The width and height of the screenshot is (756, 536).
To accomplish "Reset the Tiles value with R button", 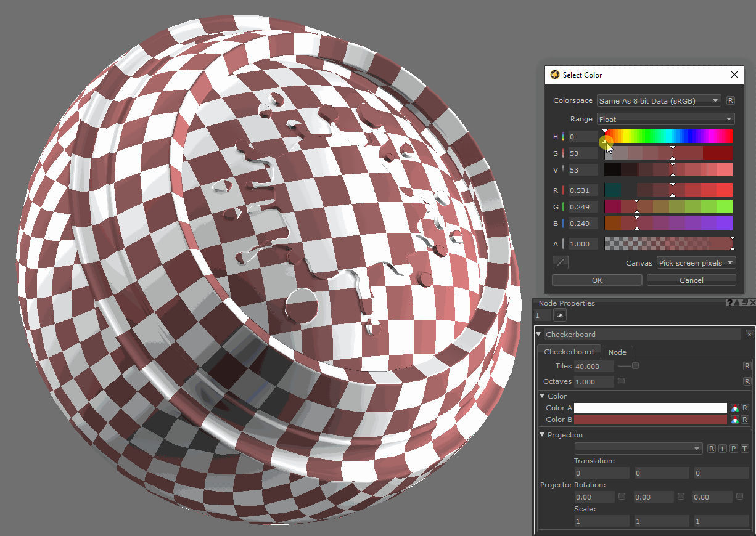I will 747,366.
